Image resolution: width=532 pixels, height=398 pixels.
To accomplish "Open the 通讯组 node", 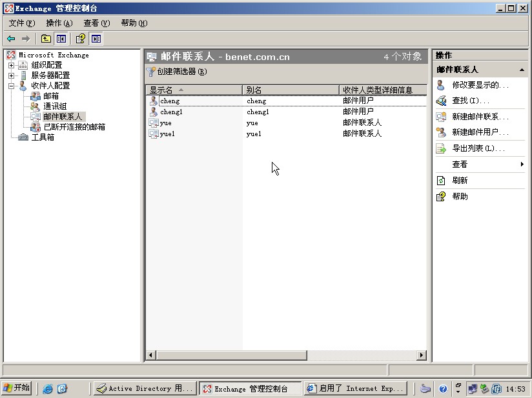I will coord(55,106).
